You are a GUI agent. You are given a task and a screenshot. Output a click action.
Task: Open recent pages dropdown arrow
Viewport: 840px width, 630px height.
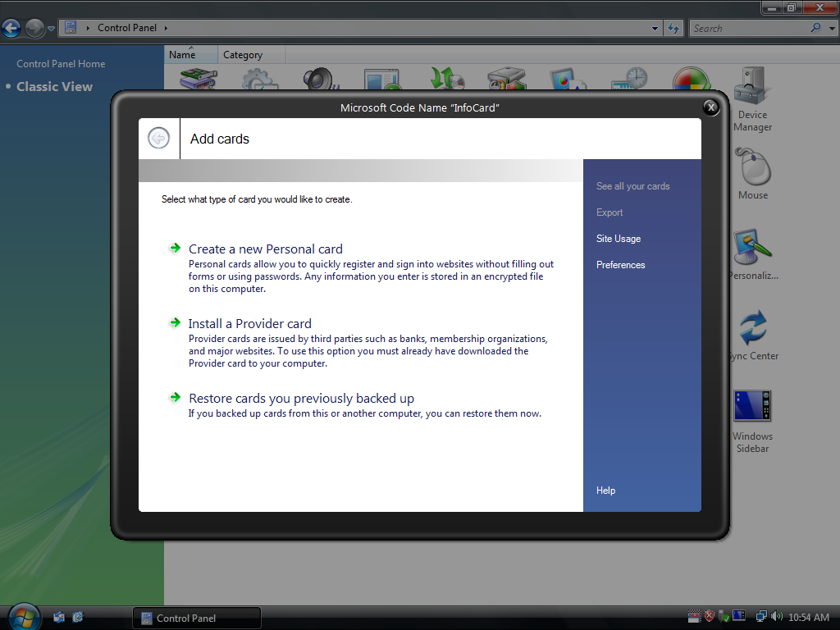51,29
